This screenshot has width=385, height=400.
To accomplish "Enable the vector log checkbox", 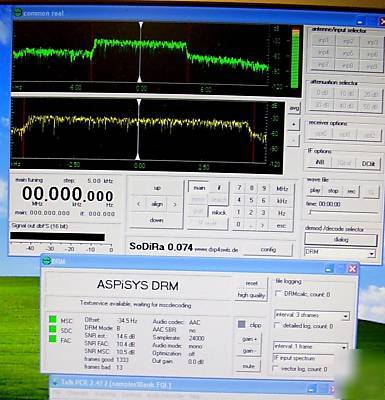I will [275, 369].
